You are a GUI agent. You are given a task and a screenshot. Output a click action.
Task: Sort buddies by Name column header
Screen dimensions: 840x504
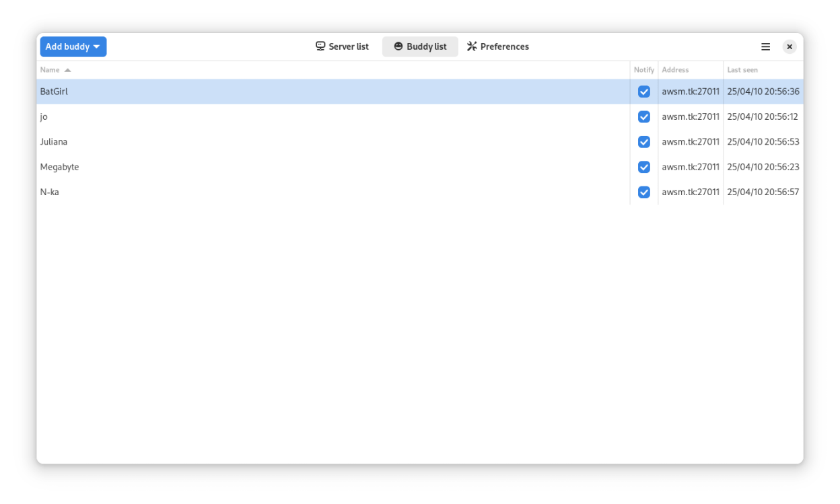(333, 70)
